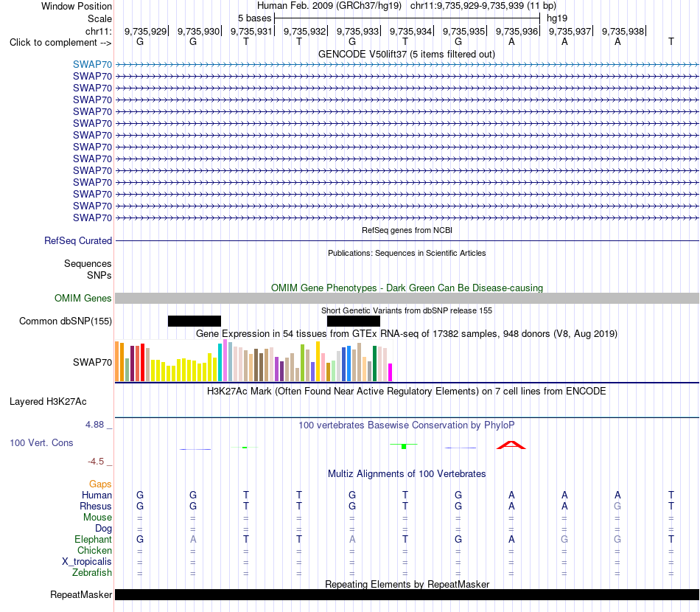Click 'Repeating Elements by RepeatMasker' title

point(407,584)
